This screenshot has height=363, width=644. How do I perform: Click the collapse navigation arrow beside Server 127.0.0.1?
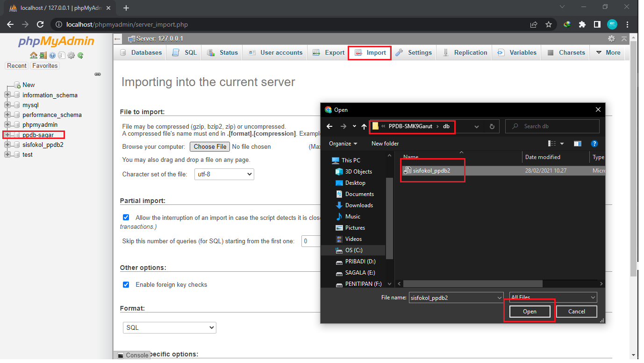click(x=118, y=39)
